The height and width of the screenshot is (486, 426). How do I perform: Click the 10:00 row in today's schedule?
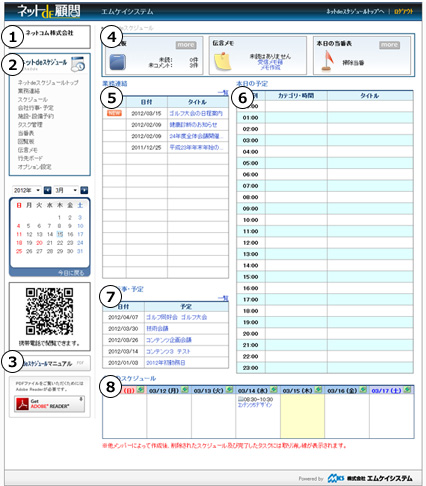point(325,220)
